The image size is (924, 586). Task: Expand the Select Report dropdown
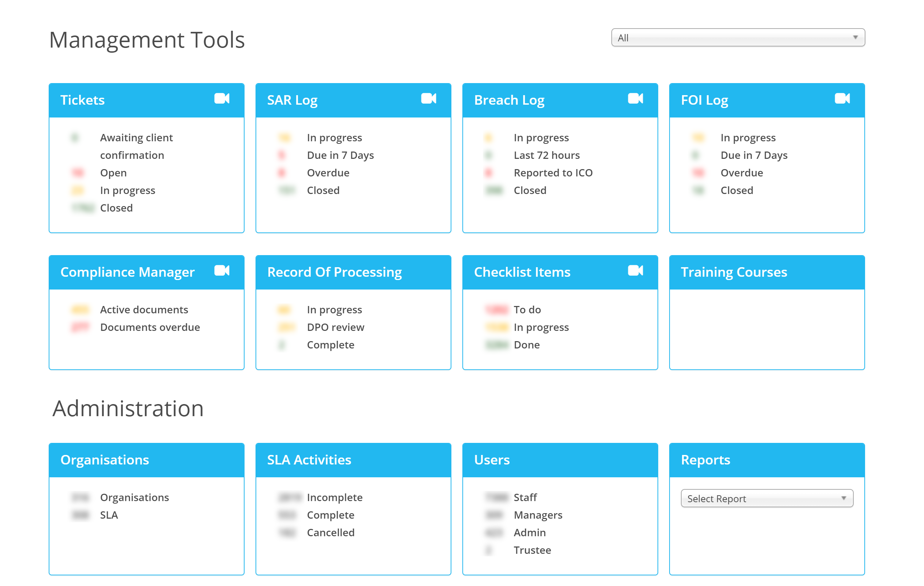(x=767, y=498)
